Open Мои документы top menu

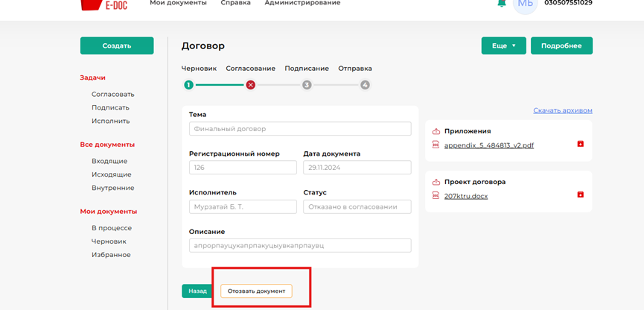[x=178, y=4]
